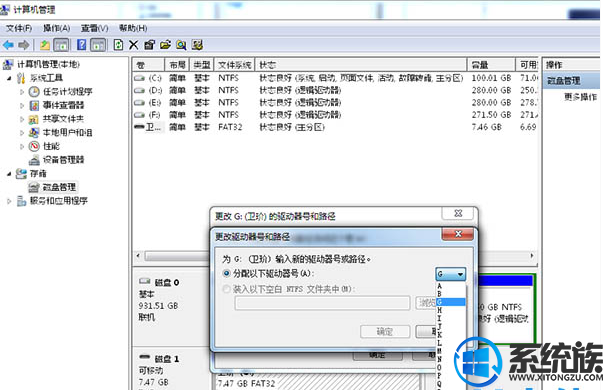Click the Up one level folder icon
Viewport: 603px width, 390px height.
45,45
